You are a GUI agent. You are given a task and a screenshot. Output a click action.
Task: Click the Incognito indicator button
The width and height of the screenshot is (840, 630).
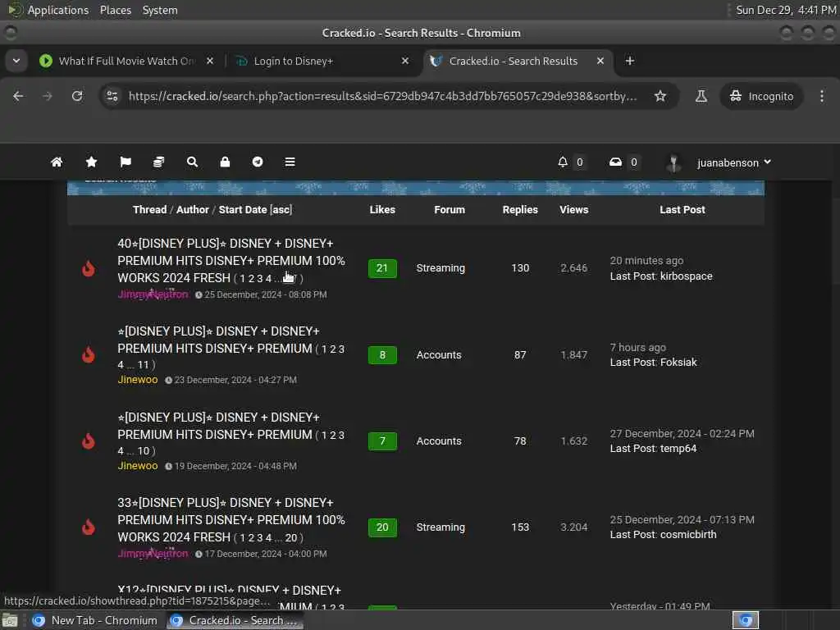point(761,96)
